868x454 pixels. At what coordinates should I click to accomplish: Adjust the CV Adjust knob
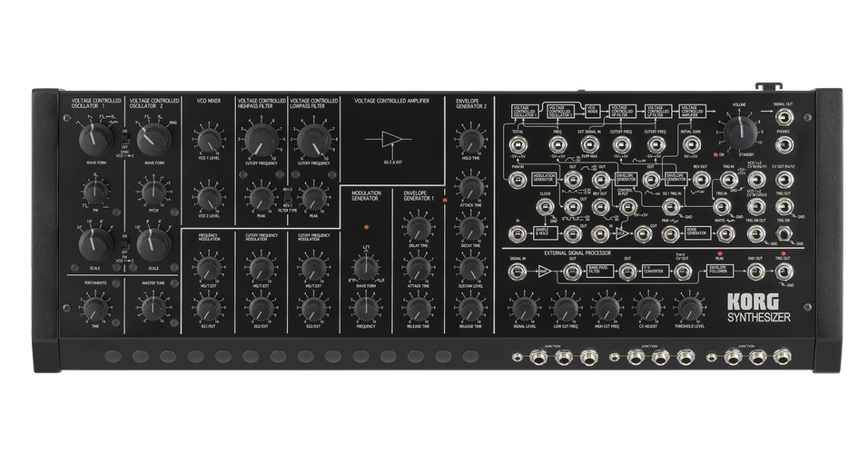pyautogui.click(x=649, y=309)
